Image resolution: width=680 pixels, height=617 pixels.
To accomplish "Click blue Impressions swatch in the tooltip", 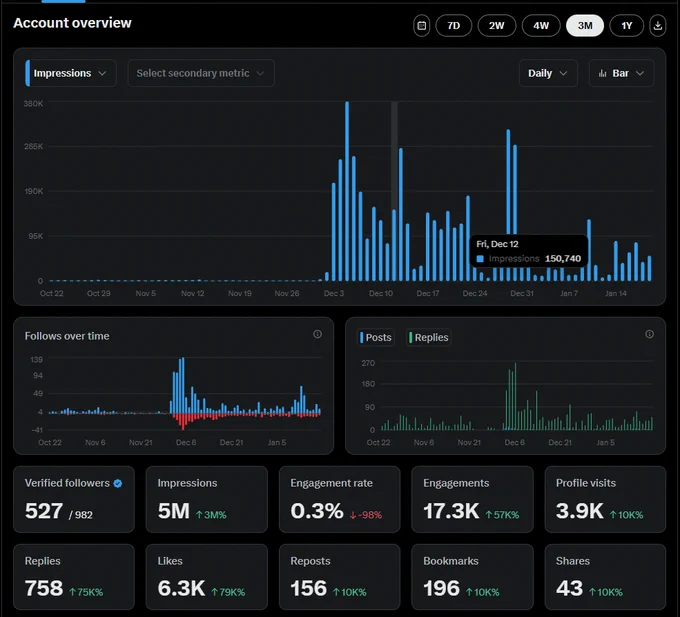I will pos(480,259).
